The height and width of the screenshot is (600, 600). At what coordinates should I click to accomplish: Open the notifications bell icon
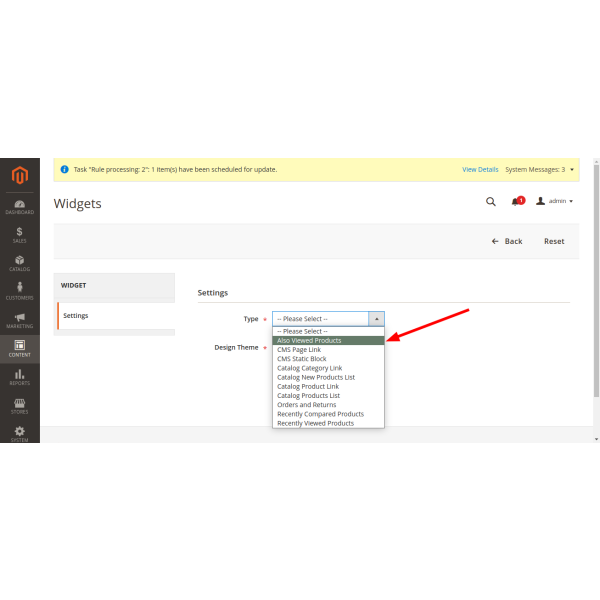(516, 201)
